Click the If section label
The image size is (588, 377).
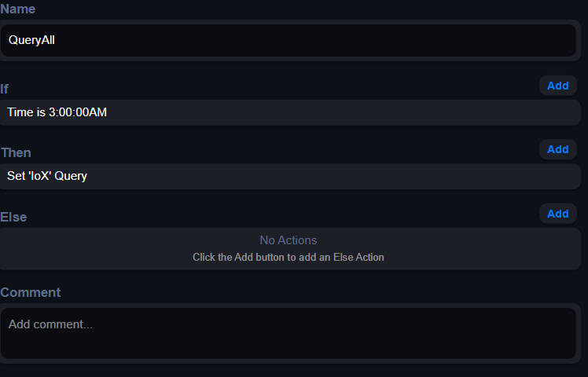pyautogui.click(x=4, y=90)
